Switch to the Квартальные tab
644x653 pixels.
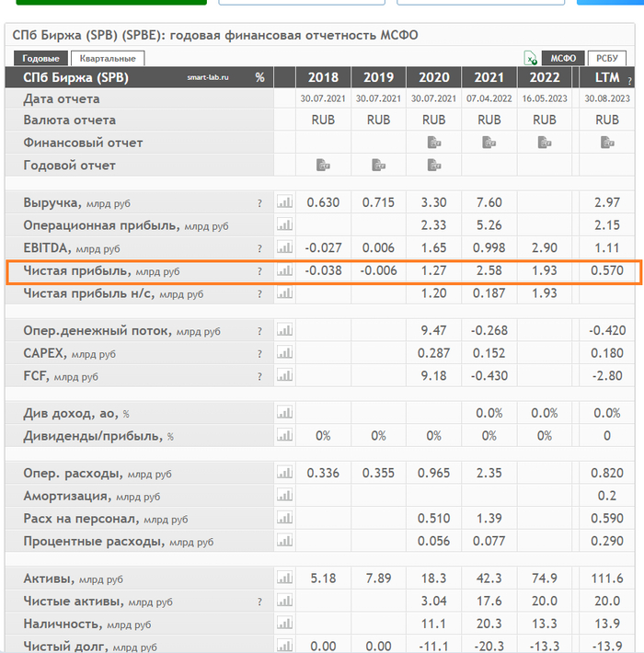pyautogui.click(x=108, y=58)
